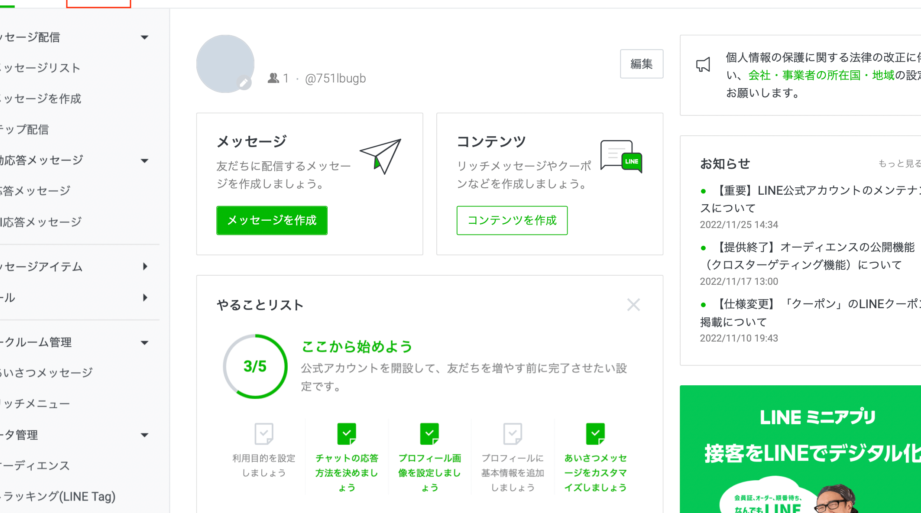
Task: Open the チャットの応答方法を決めましょう checklist step
Action: click(x=347, y=458)
